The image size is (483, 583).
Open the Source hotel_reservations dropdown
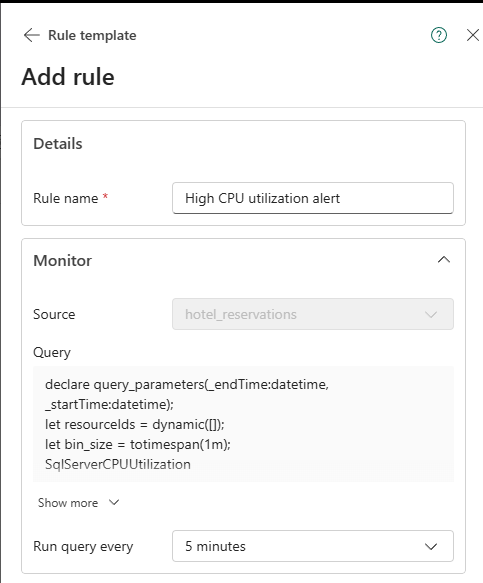313,314
